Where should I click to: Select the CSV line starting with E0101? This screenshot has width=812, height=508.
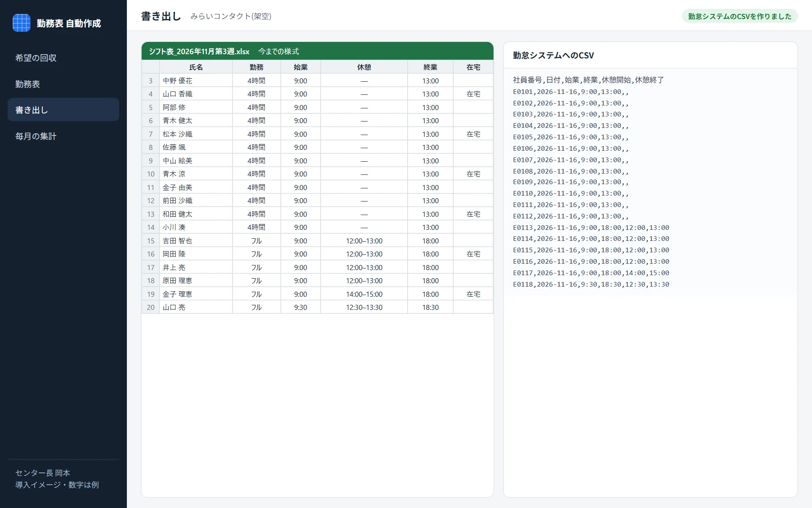[x=571, y=91]
